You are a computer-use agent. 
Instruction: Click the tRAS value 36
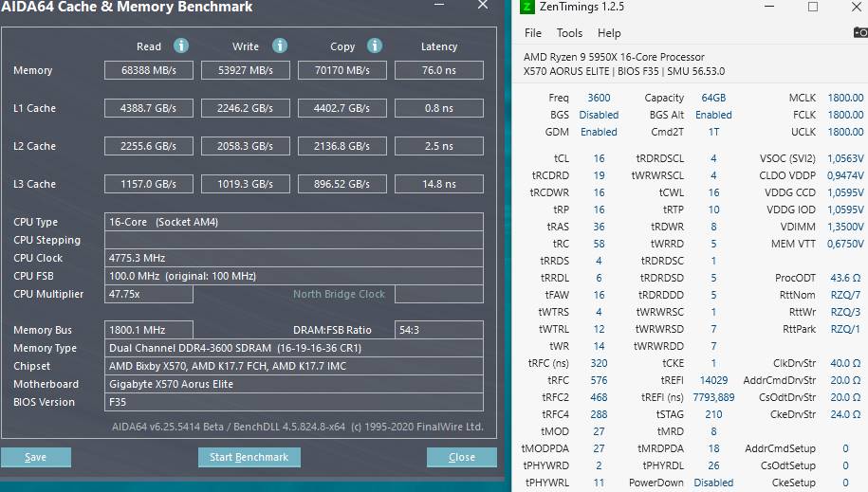(599, 227)
